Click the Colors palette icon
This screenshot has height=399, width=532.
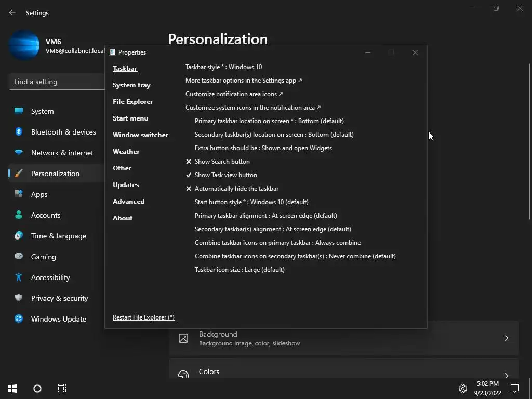183,375
